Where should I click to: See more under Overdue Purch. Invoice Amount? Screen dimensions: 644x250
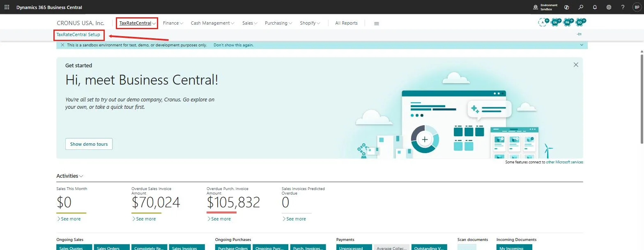(219, 219)
